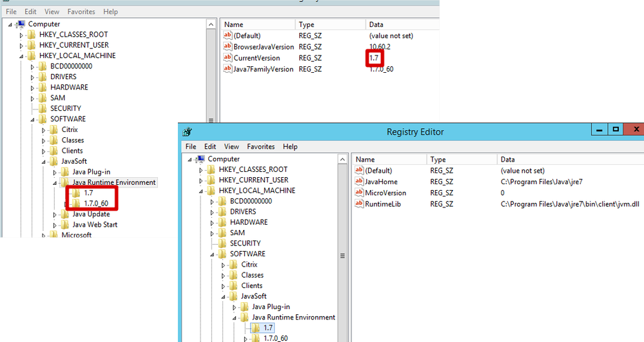Expand Java Update in back window tree

point(55,214)
